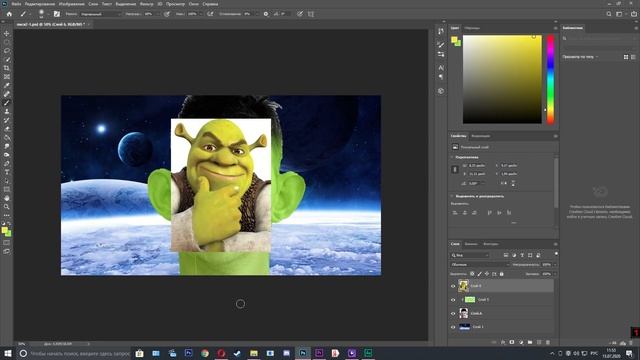Screen dimensions: 640x360
Task: Open Libraries view-by-type dropdown
Action: click(580, 57)
